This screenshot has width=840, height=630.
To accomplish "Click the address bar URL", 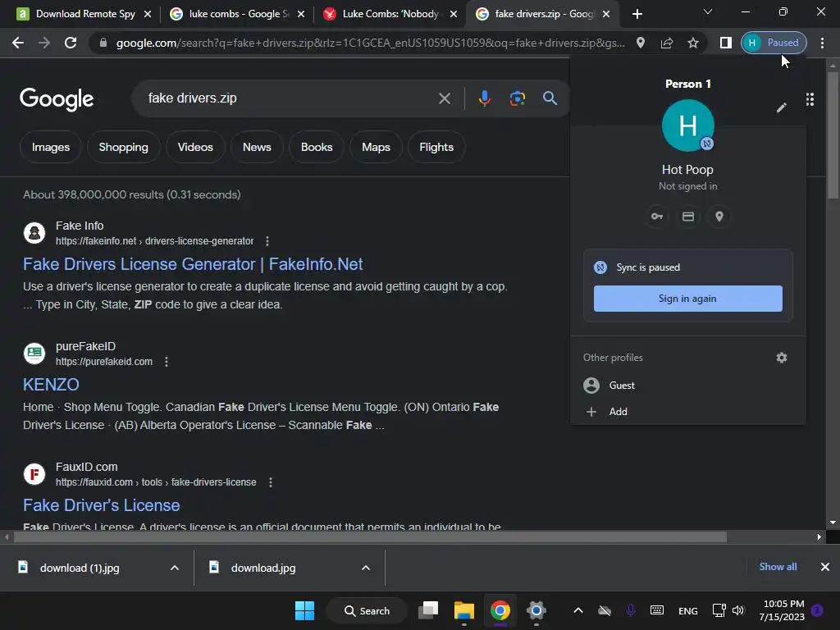I will pos(370,43).
